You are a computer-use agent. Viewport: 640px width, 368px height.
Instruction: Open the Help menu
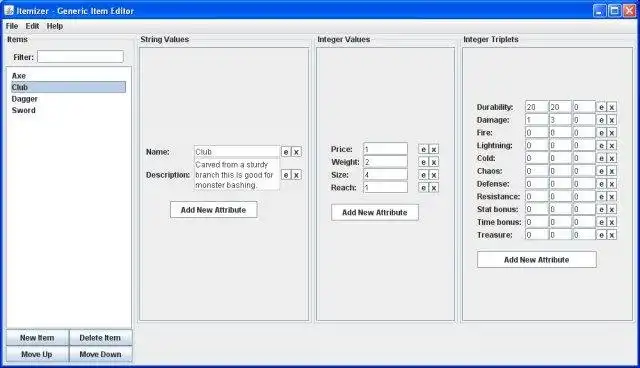pyautogui.click(x=55, y=26)
